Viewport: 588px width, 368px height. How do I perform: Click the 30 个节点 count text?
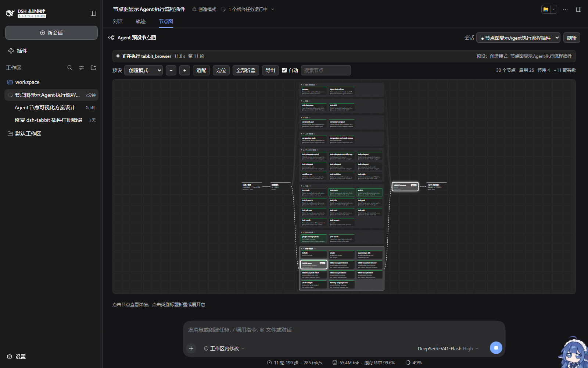tap(506, 70)
